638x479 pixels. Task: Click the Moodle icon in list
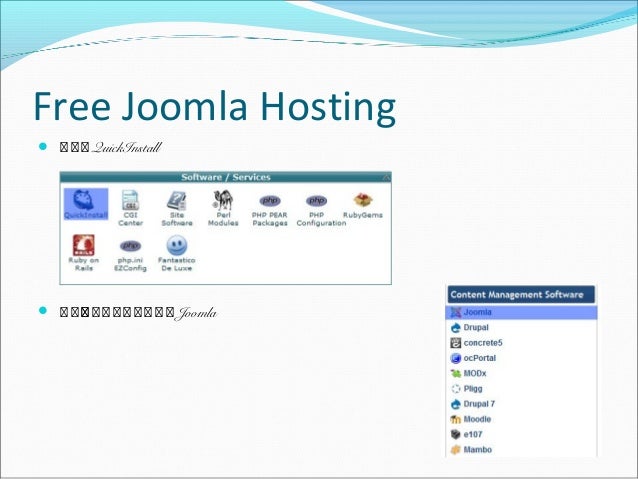pyautogui.click(x=456, y=419)
